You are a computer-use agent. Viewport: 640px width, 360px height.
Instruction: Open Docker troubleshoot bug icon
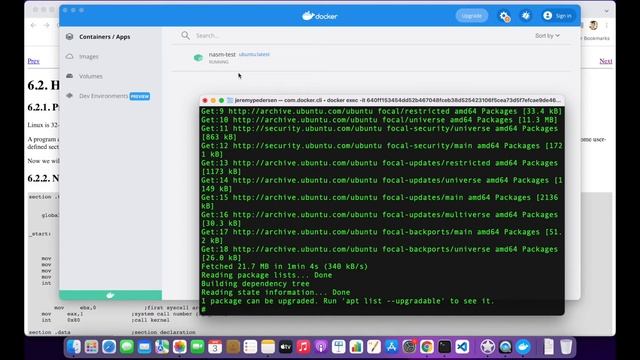pyautogui.click(x=526, y=16)
